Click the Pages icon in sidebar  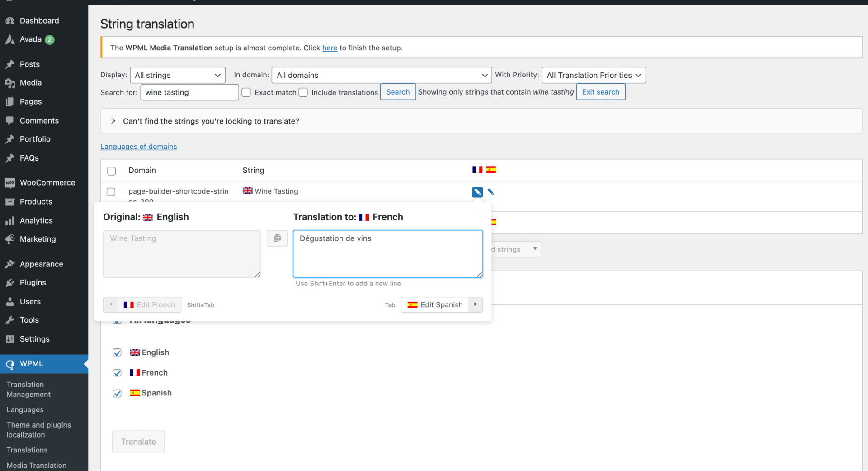pyautogui.click(x=10, y=102)
